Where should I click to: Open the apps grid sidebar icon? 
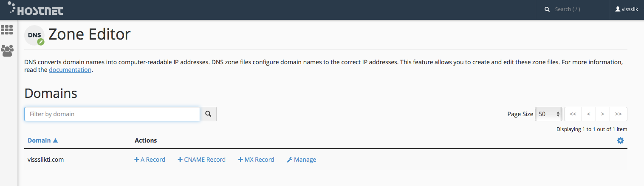click(7, 30)
